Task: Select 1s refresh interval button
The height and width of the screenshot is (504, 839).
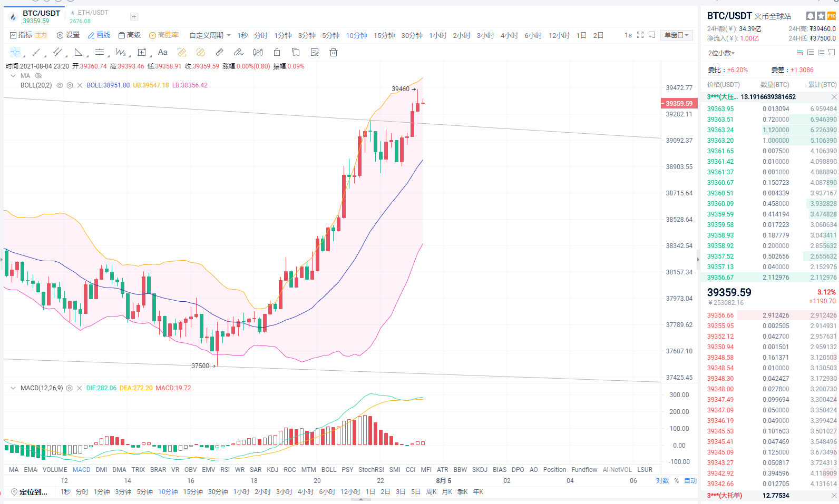Action: click(x=628, y=35)
